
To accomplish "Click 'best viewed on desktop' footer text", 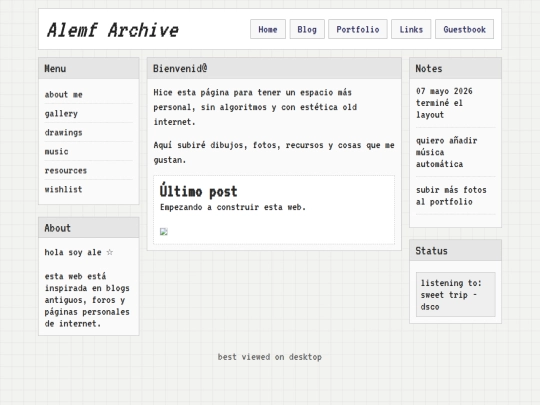I will pyautogui.click(x=270, y=357).
